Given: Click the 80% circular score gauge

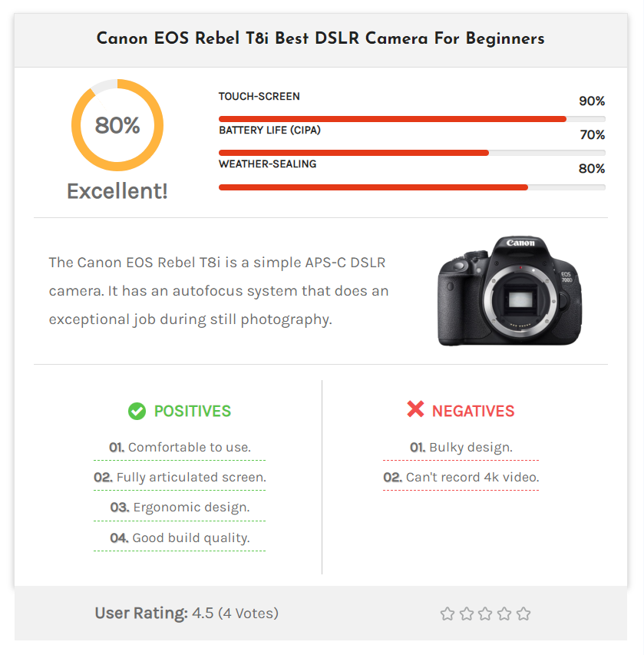Looking at the screenshot, I should click(x=117, y=125).
